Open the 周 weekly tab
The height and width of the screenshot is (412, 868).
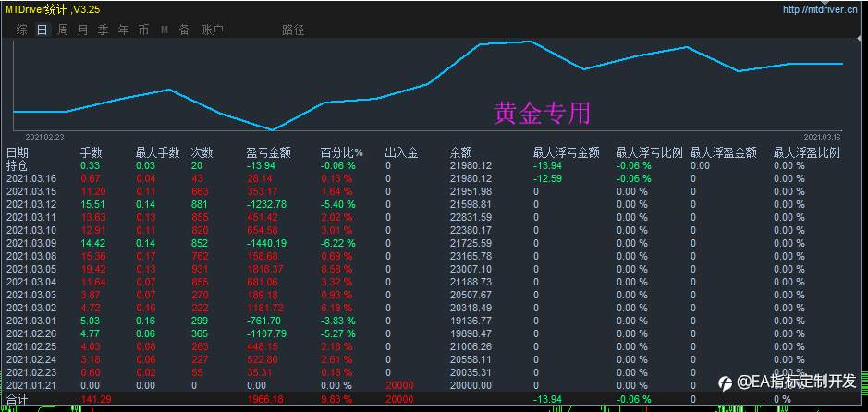[63, 30]
